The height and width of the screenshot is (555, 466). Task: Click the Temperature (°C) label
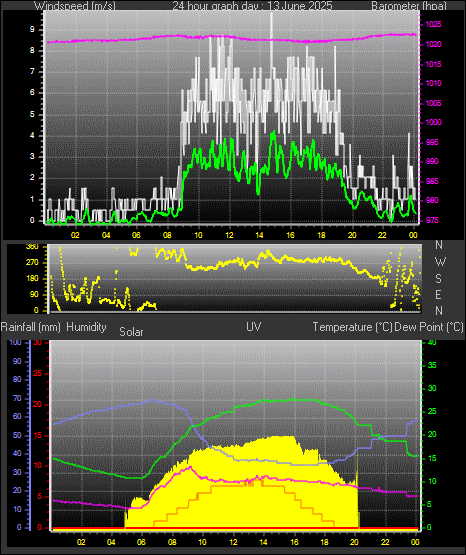(352, 327)
